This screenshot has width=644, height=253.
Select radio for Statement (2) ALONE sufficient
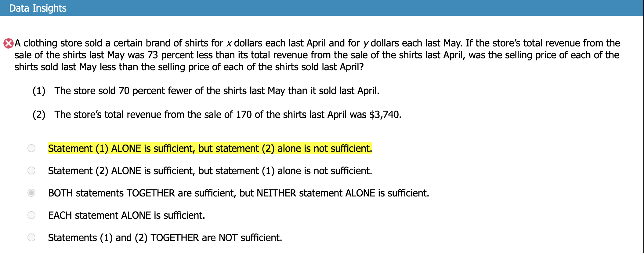pyautogui.click(x=31, y=170)
